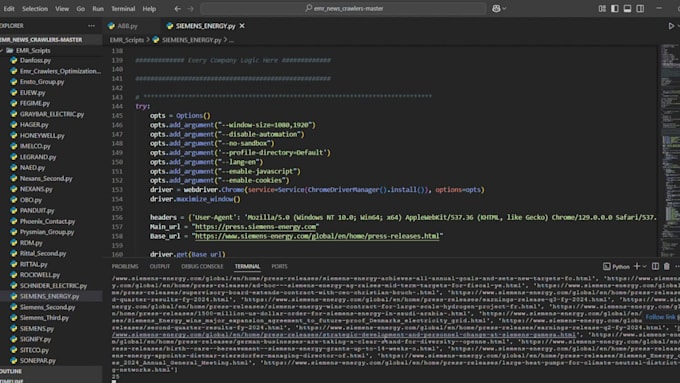
Task: Open Prysmian_Group.py file
Action: point(47,232)
